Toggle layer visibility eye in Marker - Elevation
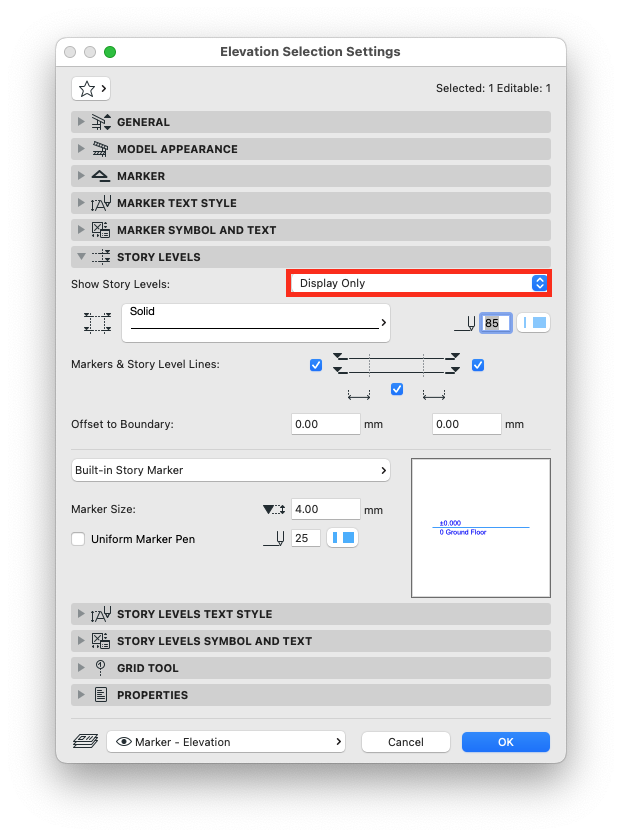The image size is (622, 837). coord(124,742)
